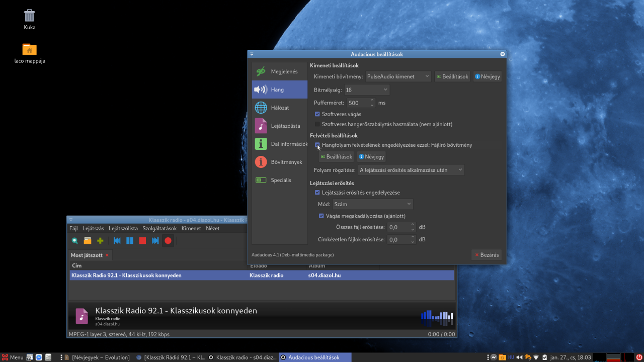Select the Hang settings category
Viewport: 644px width, 362px height.
click(x=280, y=89)
